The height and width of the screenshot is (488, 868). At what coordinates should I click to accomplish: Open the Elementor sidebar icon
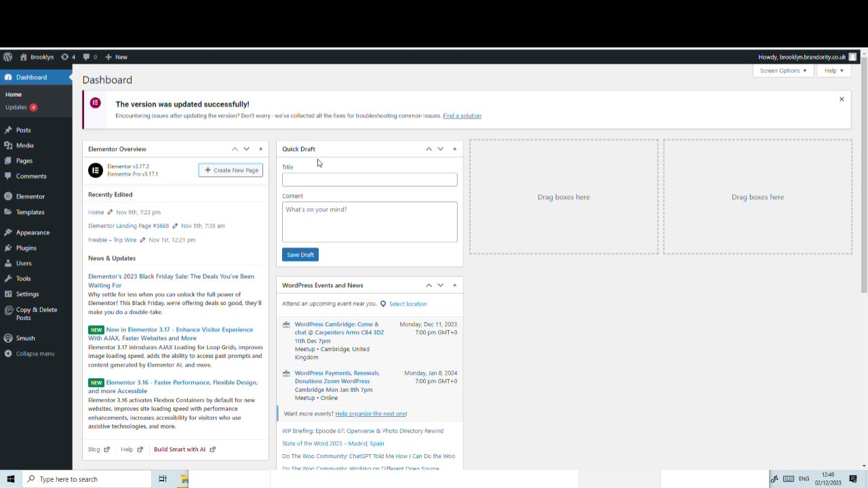[x=9, y=196]
